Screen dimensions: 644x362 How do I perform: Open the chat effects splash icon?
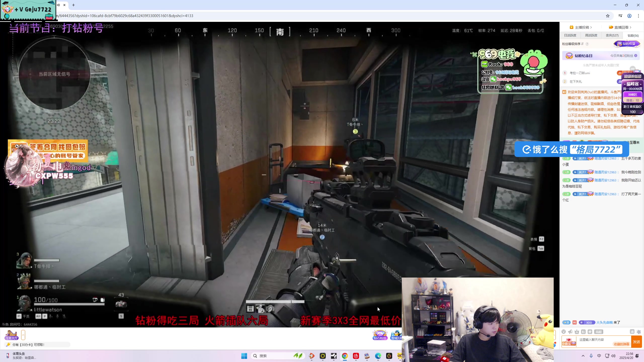(x=639, y=332)
